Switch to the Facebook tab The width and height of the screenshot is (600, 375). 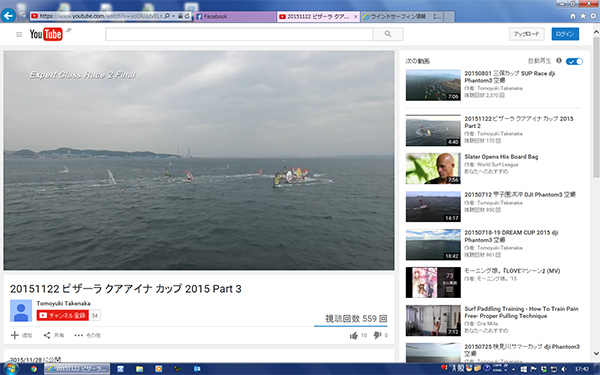235,16
